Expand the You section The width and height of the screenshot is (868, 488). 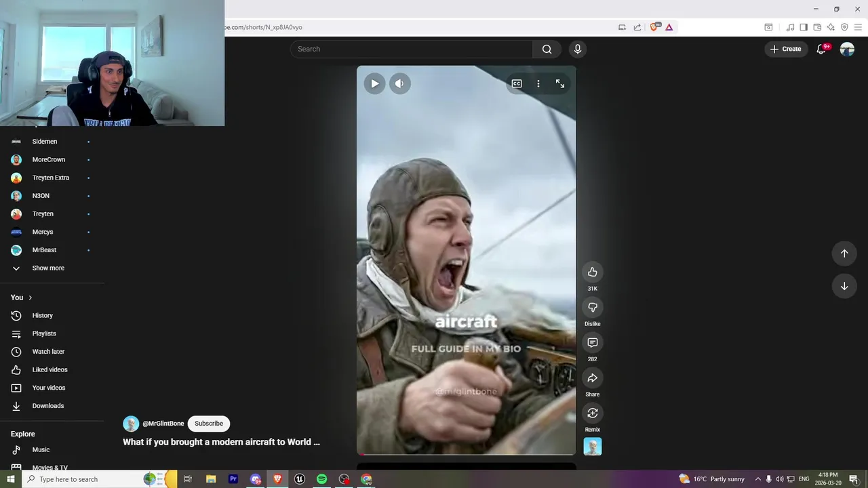[22, 298]
